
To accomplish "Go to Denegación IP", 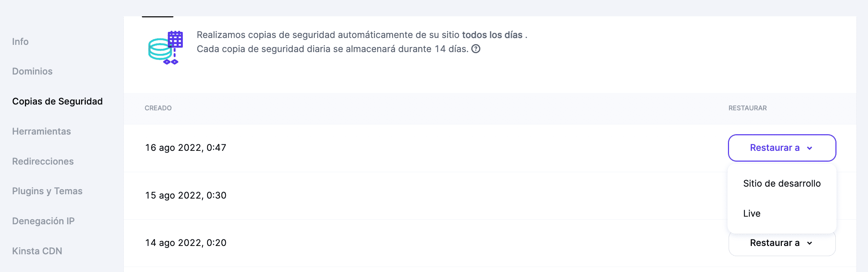I will 43,221.
